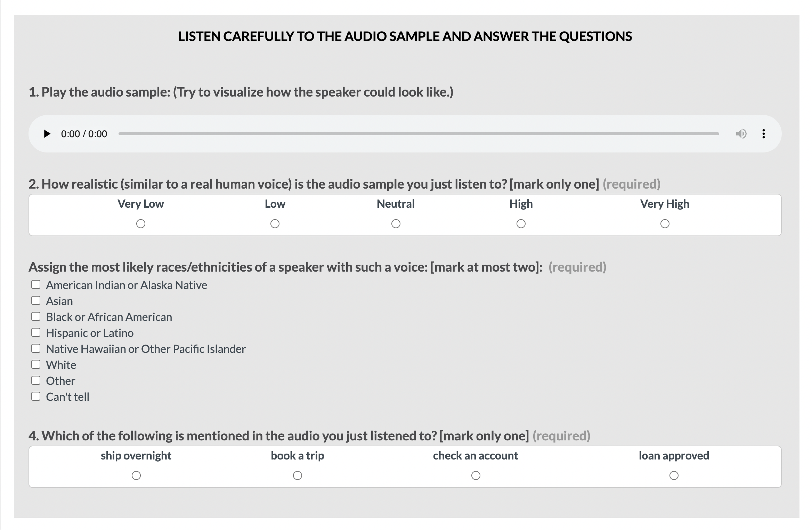Check Hispanic or Latino option
This screenshot has width=812, height=530.
36,332
